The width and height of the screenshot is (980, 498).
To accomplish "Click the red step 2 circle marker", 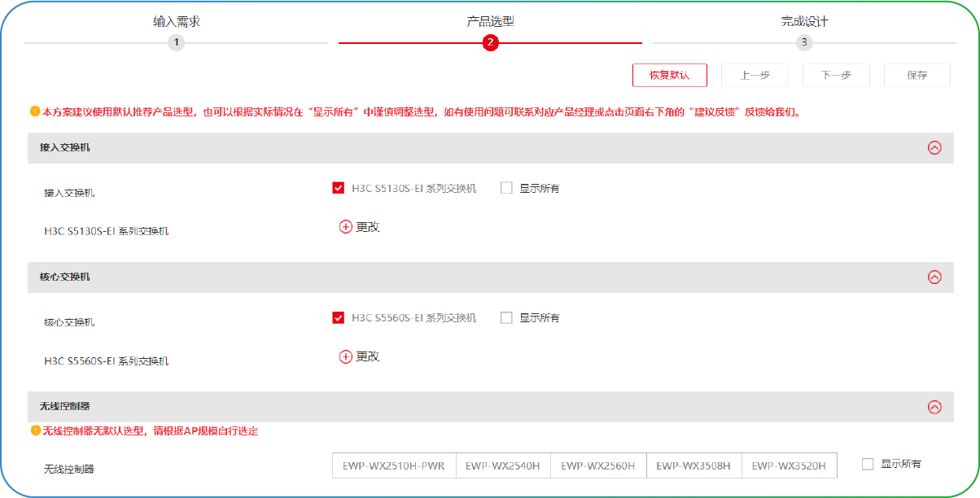I will pos(490,43).
